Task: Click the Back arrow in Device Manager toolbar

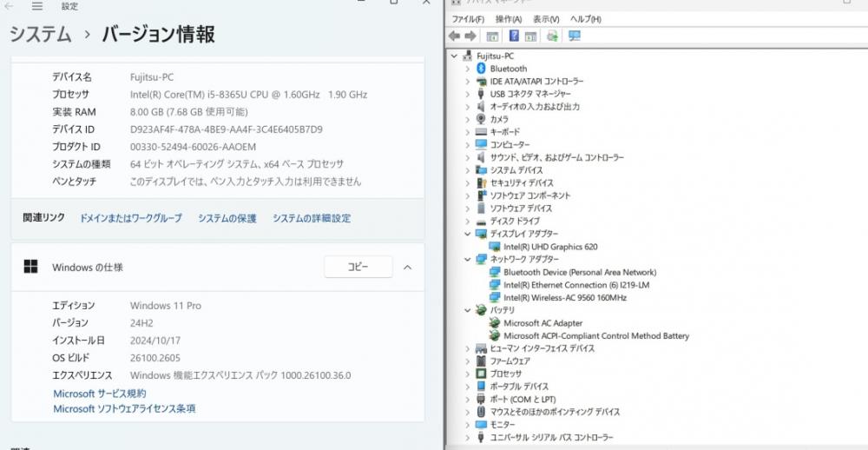Action: pos(454,36)
